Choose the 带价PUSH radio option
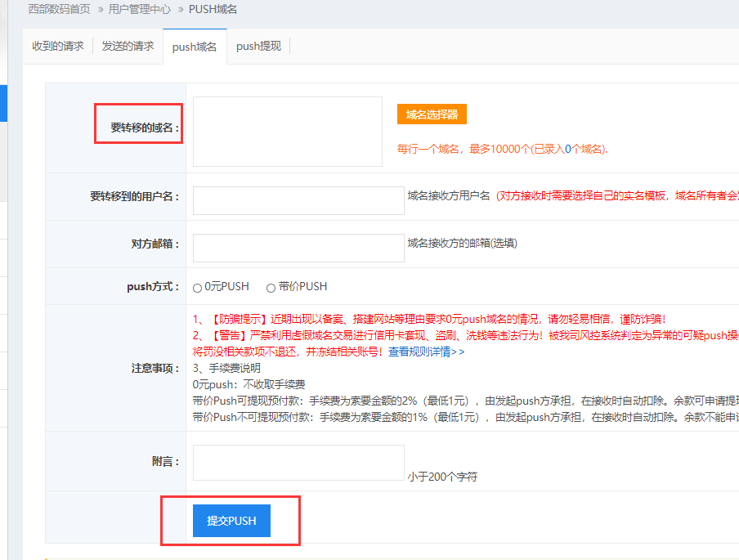This screenshot has height=560, width=739. pos(271,288)
